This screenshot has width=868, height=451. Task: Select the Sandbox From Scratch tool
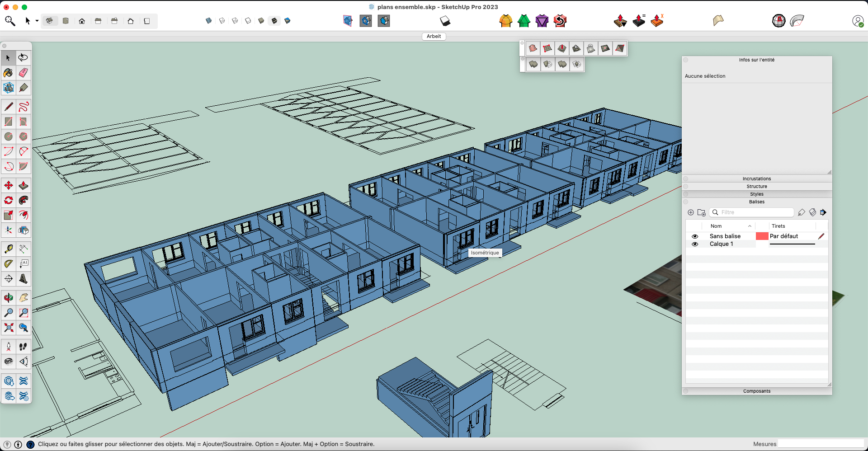pos(548,48)
